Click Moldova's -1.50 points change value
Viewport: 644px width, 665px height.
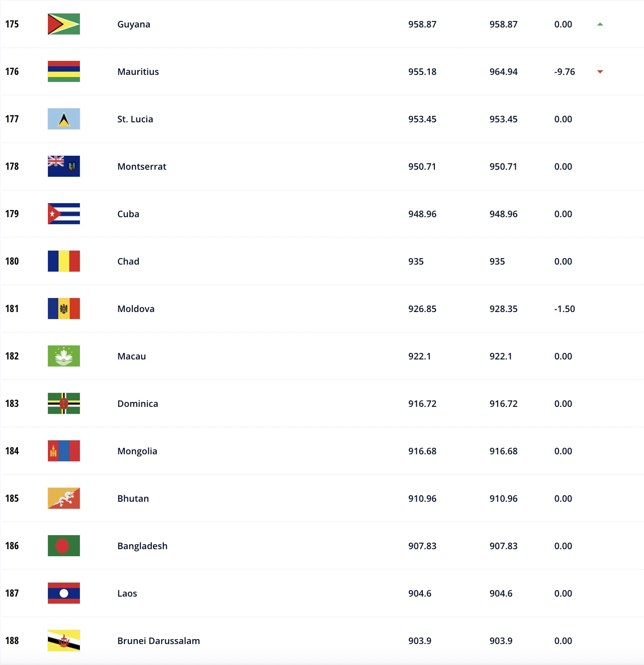pos(565,309)
